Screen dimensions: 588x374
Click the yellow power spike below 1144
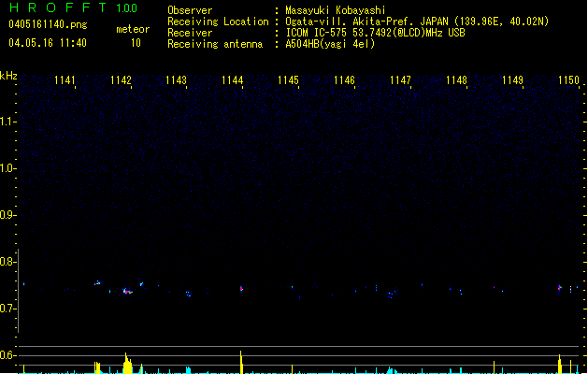coord(241,362)
